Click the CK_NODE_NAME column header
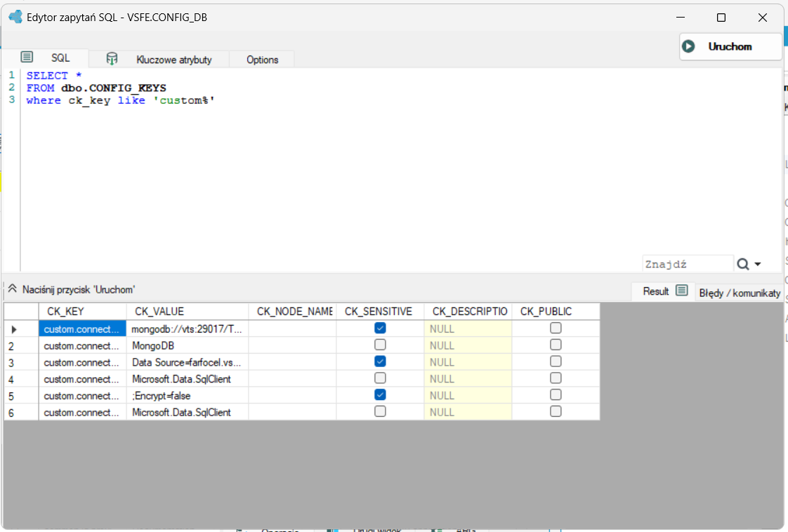 pyautogui.click(x=292, y=312)
